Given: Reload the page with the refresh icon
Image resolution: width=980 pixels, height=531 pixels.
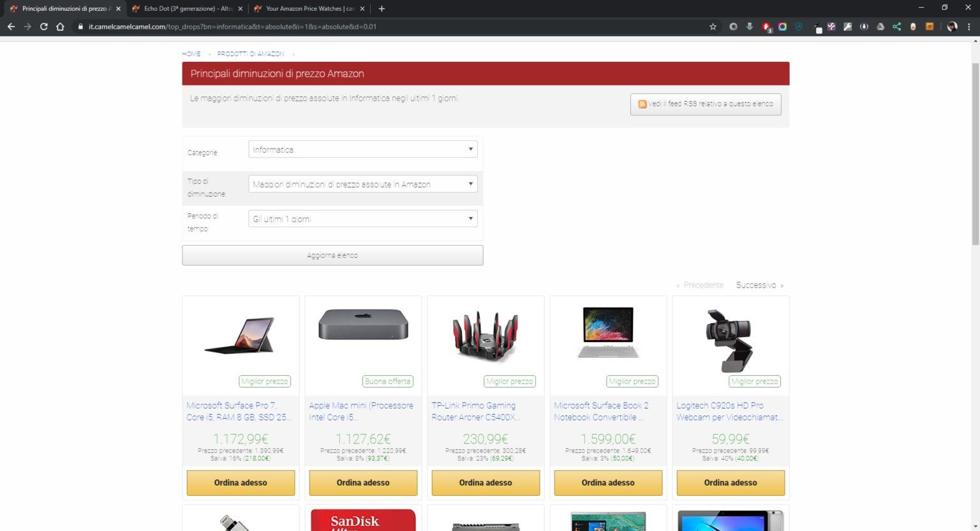Looking at the screenshot, I should tap(44, 27).
